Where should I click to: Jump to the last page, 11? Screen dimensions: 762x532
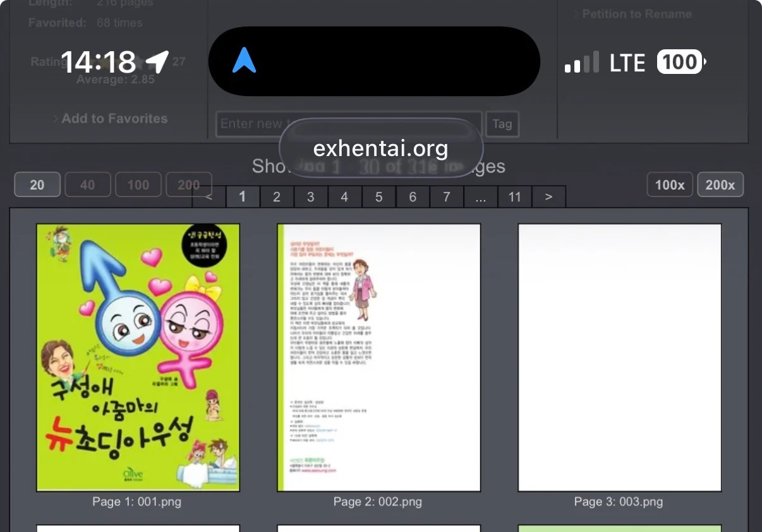[x=515, y=196]
